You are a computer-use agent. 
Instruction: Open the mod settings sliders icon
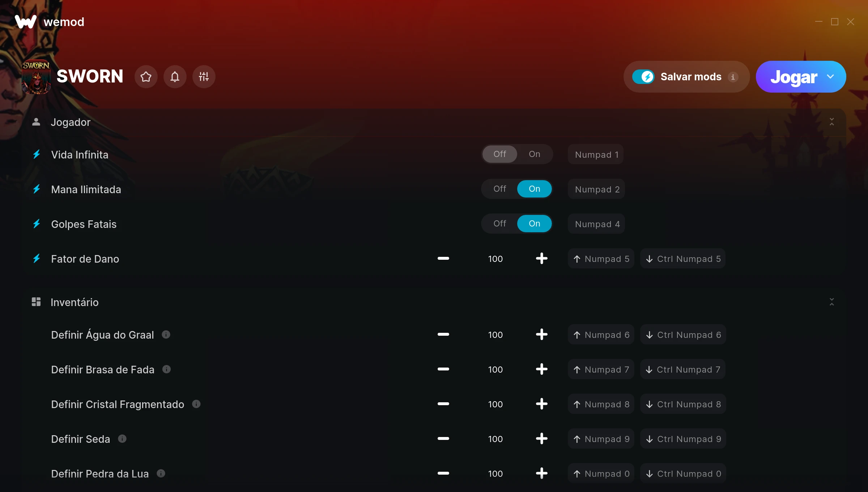[x=204, y=77]
